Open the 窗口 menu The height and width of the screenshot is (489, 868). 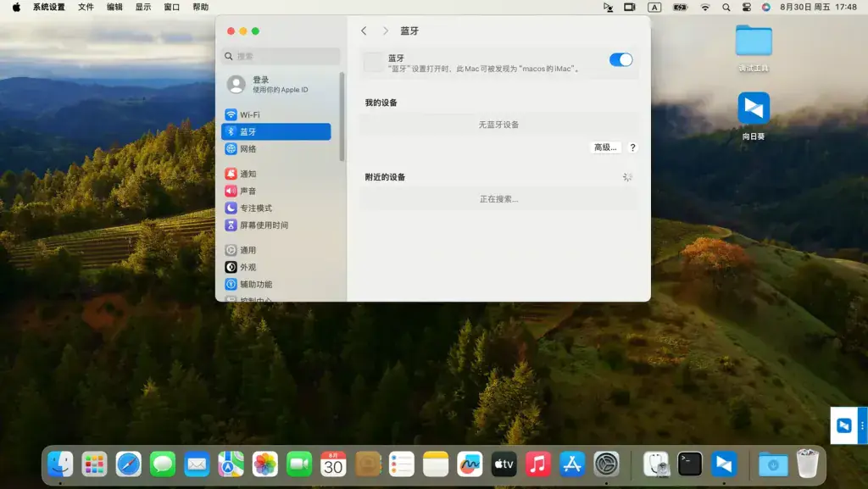[171, 7]
